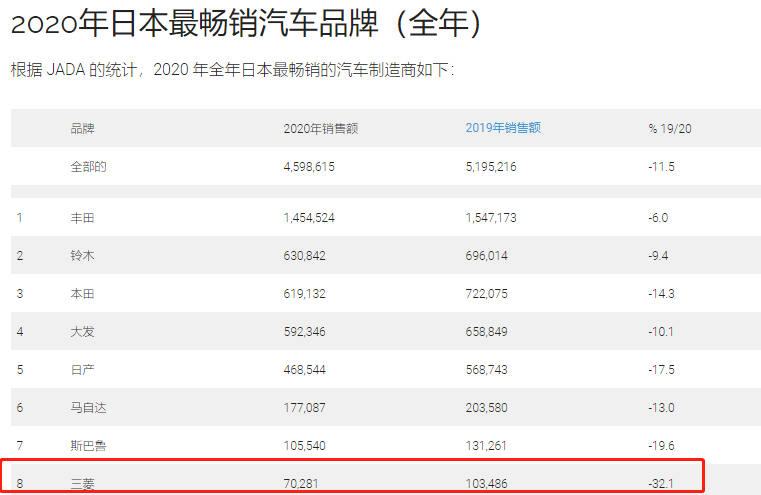Click the 马自达 brand name
The image size is (761, 495).
tap(87, 407)
